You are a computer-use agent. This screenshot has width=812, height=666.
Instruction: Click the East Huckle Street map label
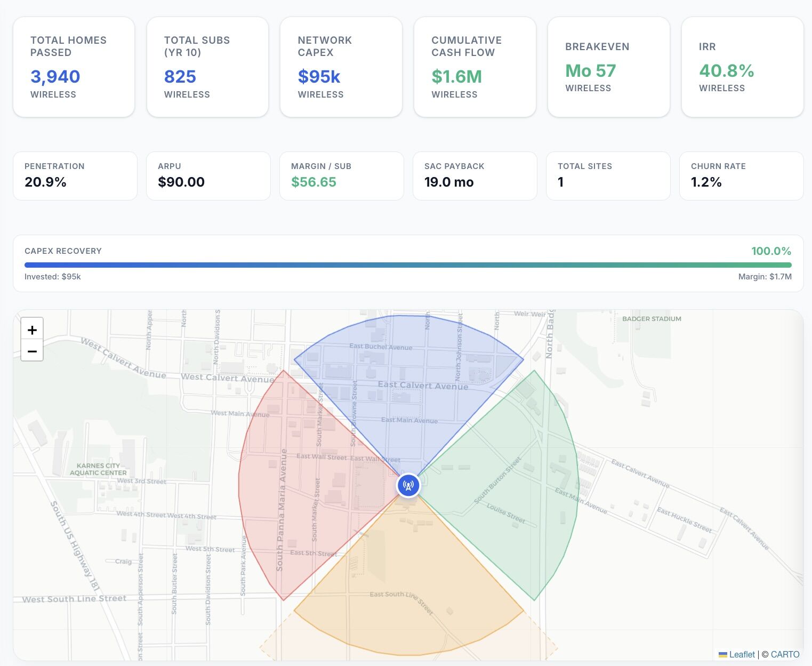[x=684, y=520]
